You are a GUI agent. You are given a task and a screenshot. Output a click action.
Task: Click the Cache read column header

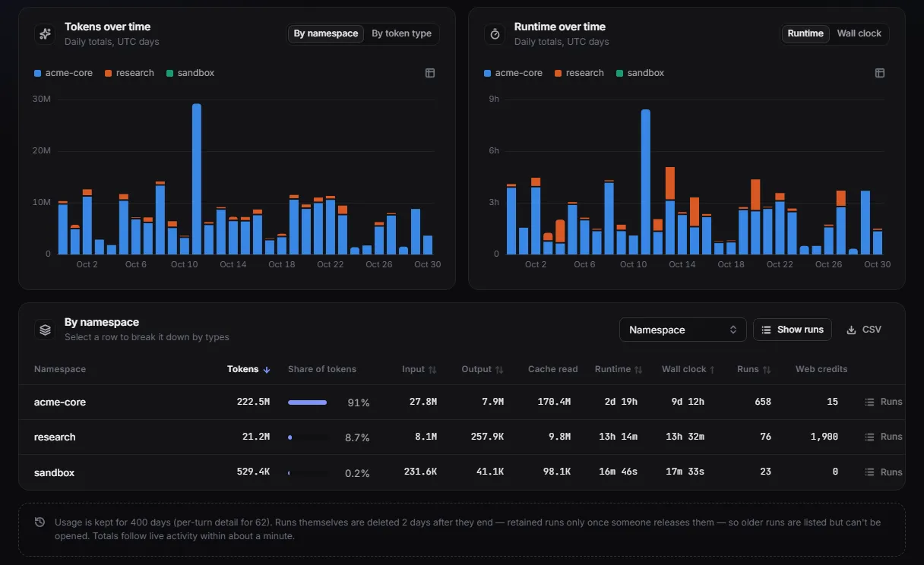point(552,370)
